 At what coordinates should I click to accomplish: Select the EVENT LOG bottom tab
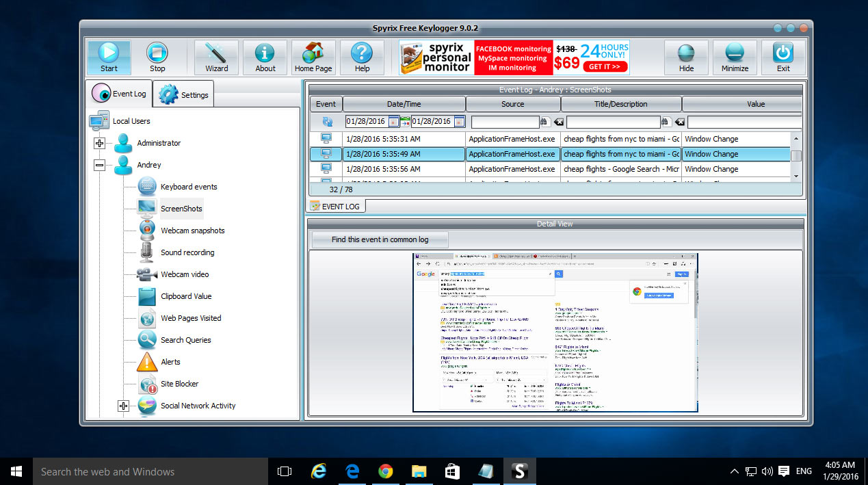click(337, 205)
